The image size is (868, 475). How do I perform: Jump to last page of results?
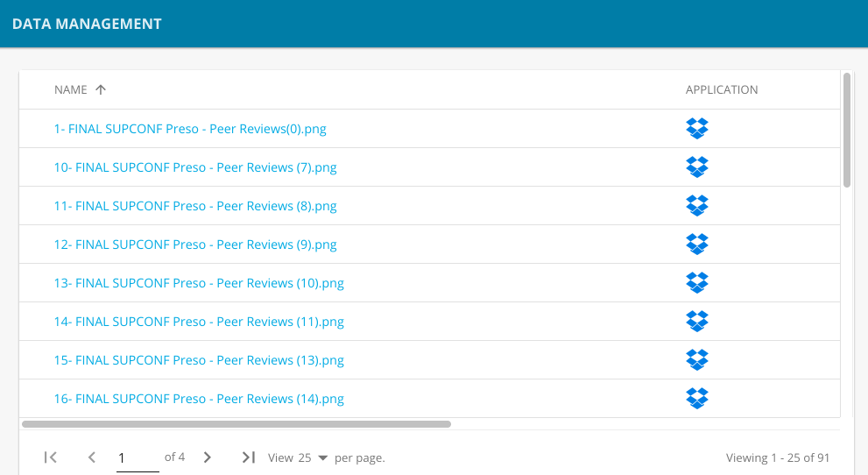[x=249, y=457]
